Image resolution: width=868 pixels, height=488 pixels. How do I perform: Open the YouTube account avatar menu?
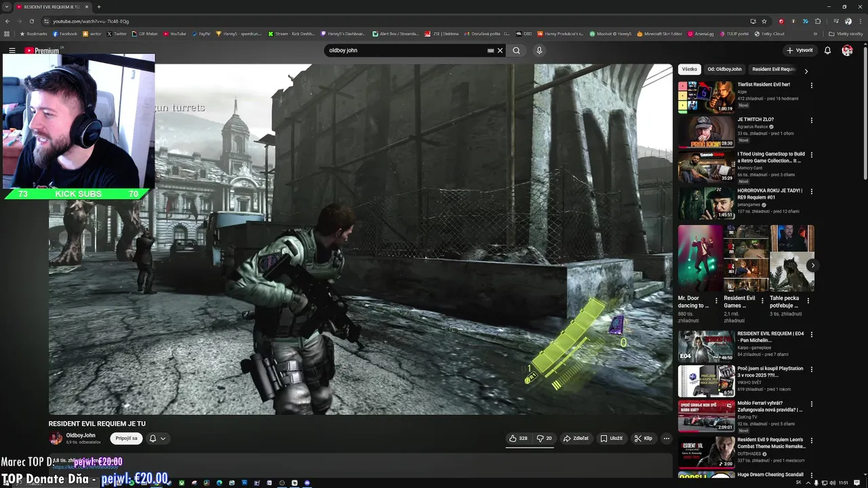tap(847, 50)
